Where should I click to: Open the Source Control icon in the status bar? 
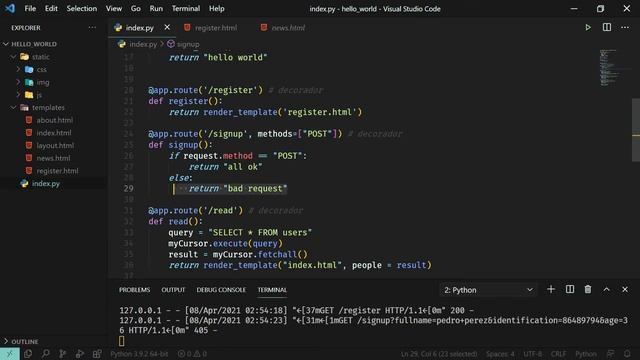tap(62, 354)
